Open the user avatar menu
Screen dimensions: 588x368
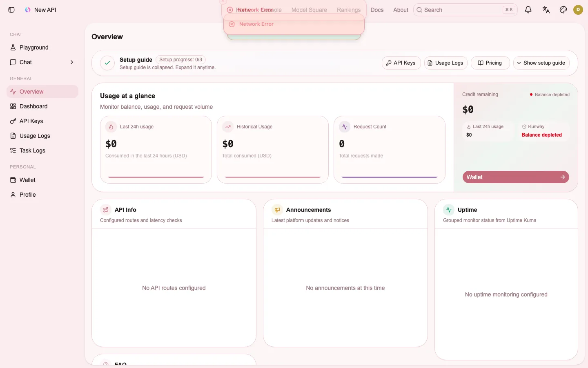click(578, 10)
